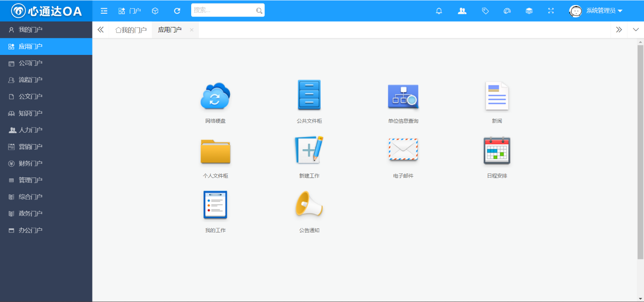Select 公文门户 in sidebar
The image size is (644, 302).
tap(46, 97)
